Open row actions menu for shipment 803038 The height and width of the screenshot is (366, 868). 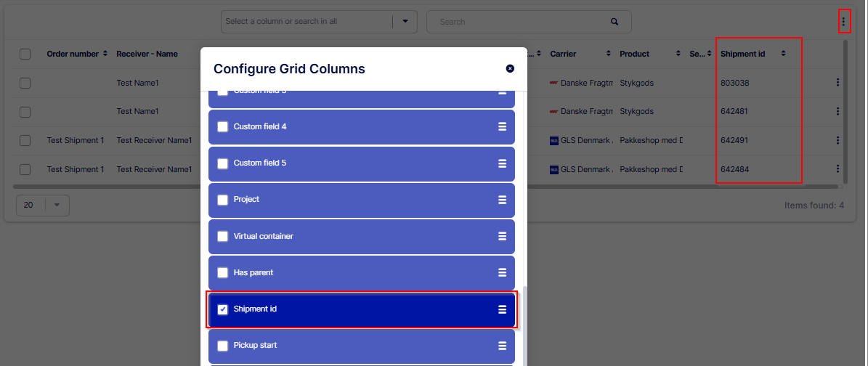pos(837,83)
